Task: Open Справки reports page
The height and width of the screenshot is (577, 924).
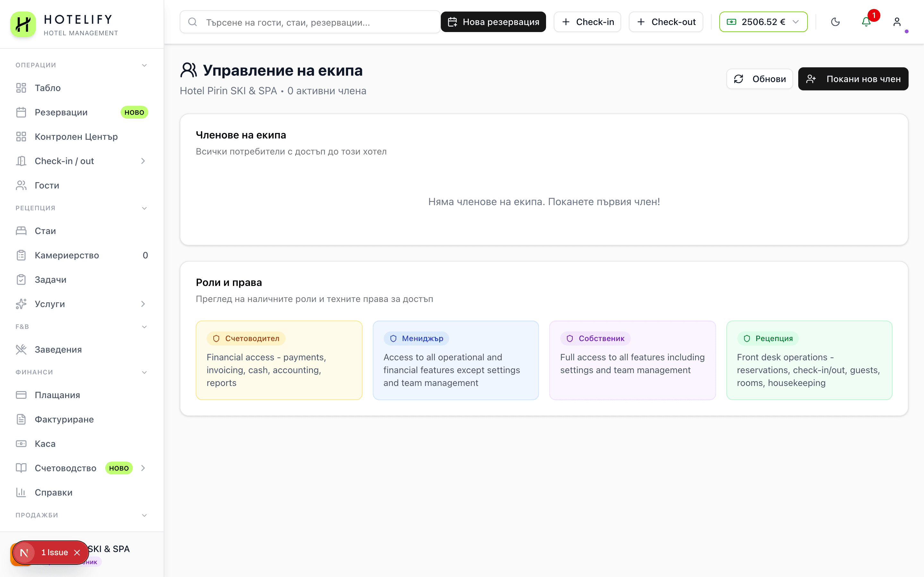Action: (54, 492)
